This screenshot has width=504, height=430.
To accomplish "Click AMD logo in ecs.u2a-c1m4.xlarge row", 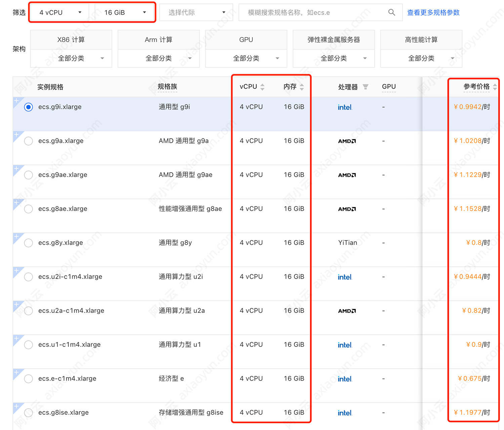I will coord(347,311).
